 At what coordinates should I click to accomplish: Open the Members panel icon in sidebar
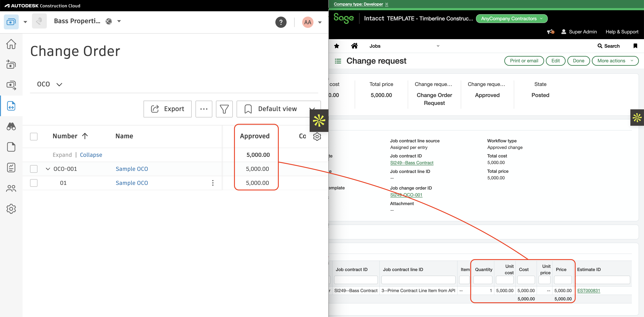(x=11, y=188)
